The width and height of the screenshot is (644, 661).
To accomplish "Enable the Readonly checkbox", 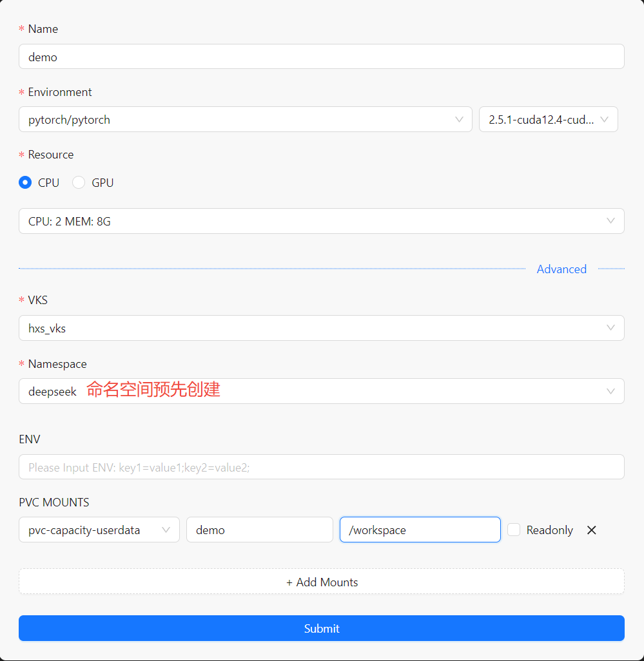I will (x=514, y=530).
